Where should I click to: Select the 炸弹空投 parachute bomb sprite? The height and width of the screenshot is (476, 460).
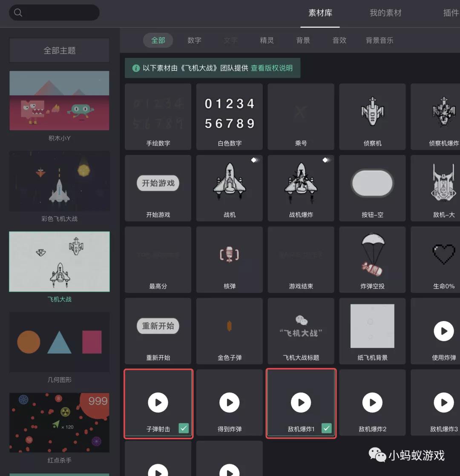372,255
